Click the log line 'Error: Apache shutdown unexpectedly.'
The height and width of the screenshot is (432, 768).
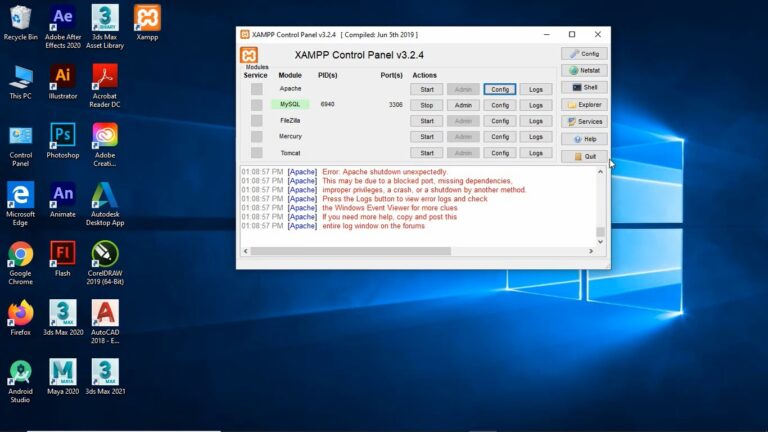click(384, 172)
